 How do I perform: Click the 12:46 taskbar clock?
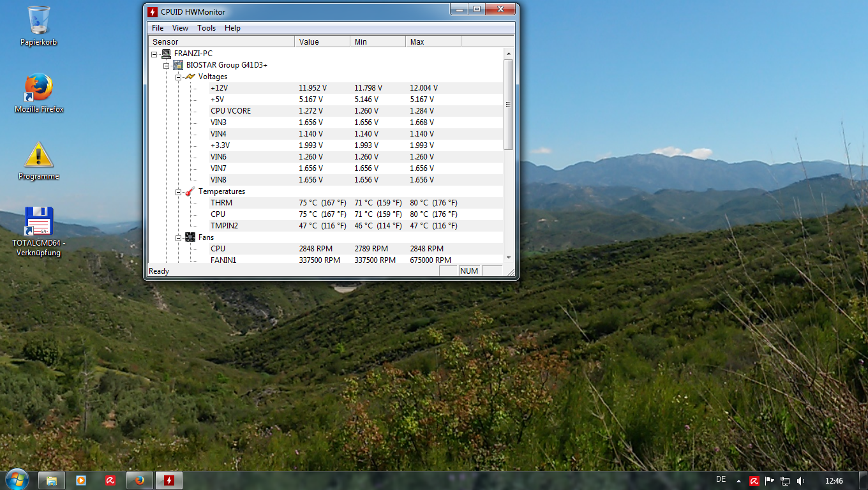click(834, 481)
